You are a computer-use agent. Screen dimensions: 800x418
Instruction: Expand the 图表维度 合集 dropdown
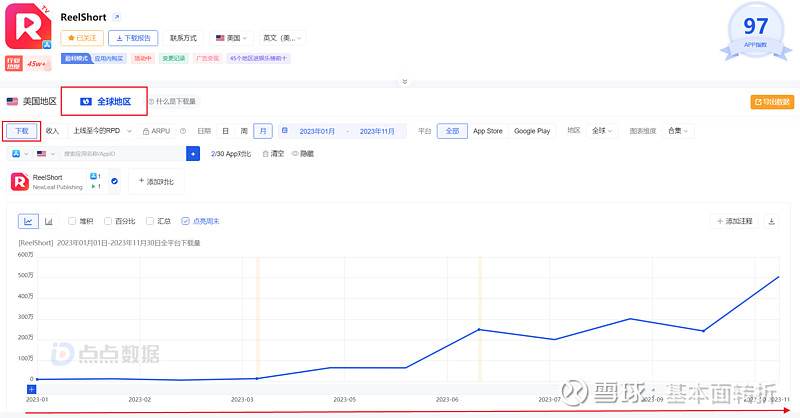[678, 131]
